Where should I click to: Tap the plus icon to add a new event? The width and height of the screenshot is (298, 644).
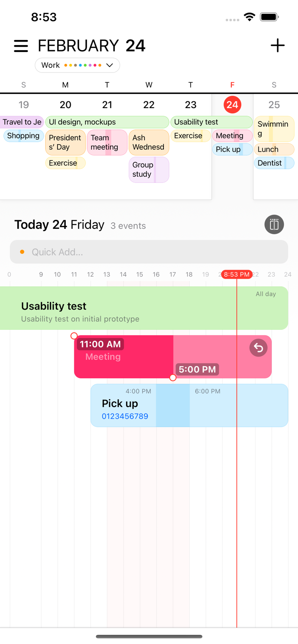tap(277, 46)
